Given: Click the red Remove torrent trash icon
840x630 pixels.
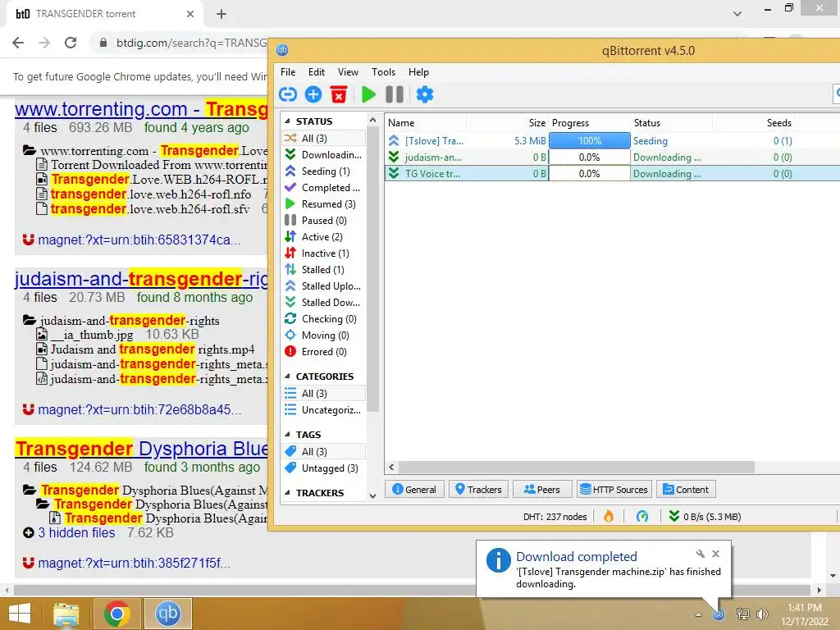Looking at the screenshot, I should (x=339, y=95).
